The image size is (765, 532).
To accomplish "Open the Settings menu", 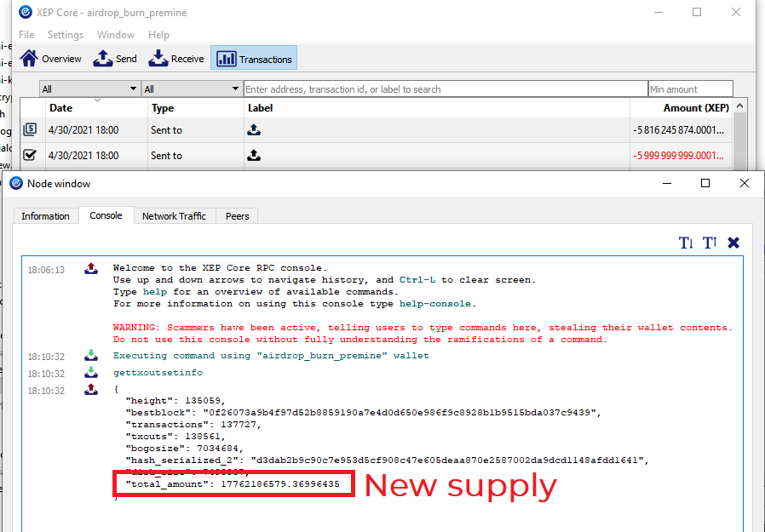I will (66, 35).
